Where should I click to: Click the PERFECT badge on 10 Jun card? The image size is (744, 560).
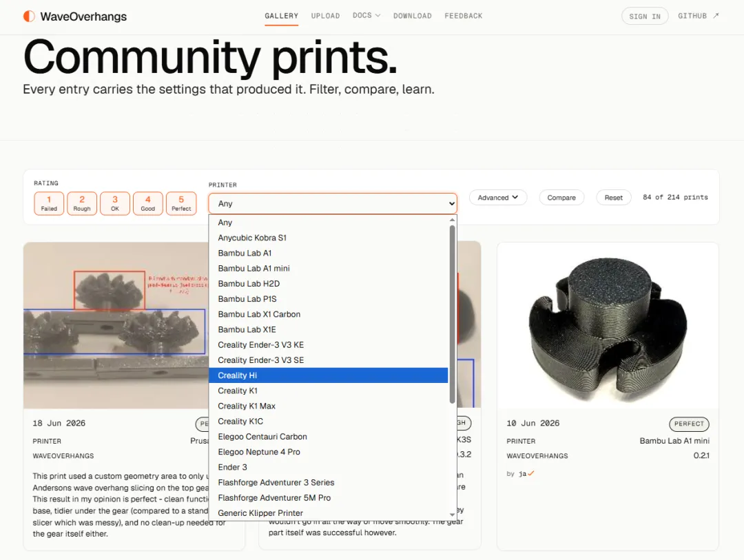[689, 424]
